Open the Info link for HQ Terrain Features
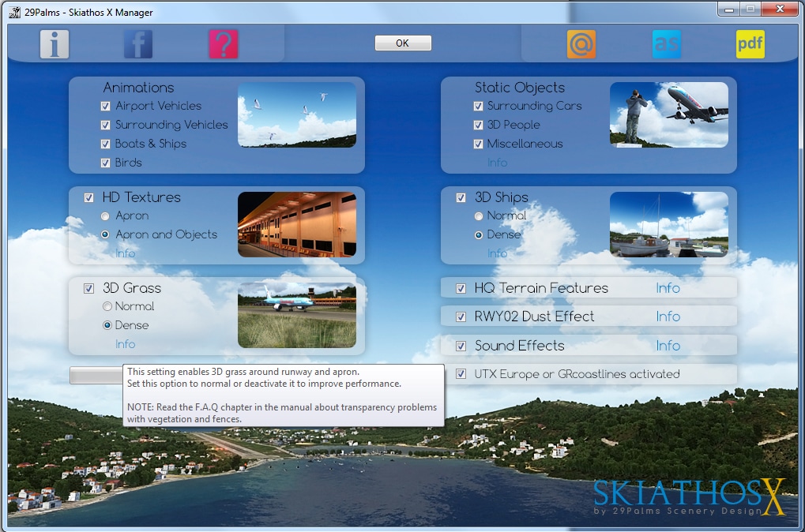 pos(668,288)
